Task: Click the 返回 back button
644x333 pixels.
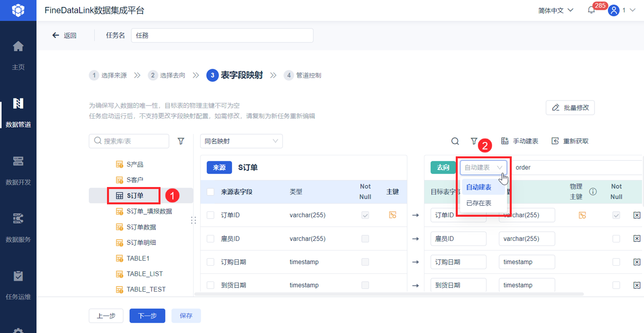Action: [x=64, y=35]
